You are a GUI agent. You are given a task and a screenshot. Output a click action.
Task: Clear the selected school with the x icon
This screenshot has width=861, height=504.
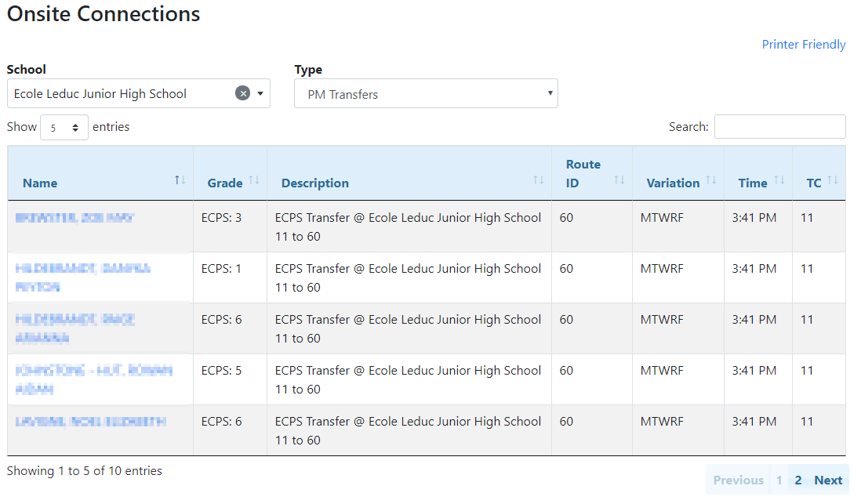coord(243,93)
